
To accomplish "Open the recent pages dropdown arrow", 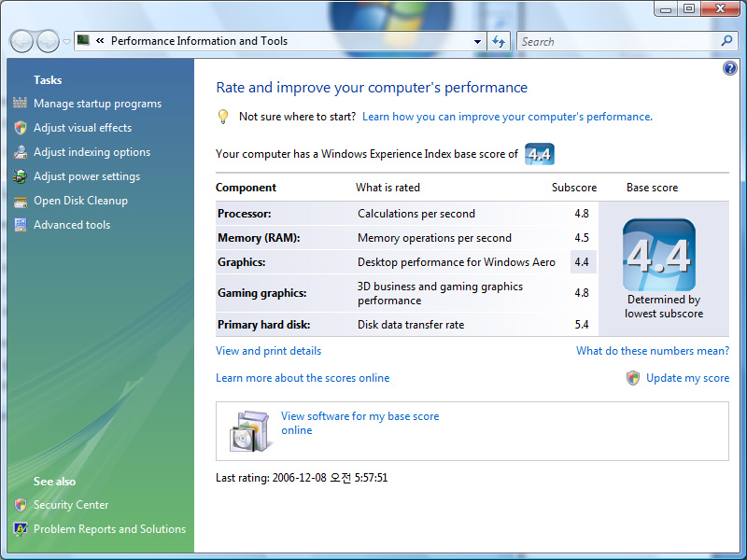I will click(66, 41).
